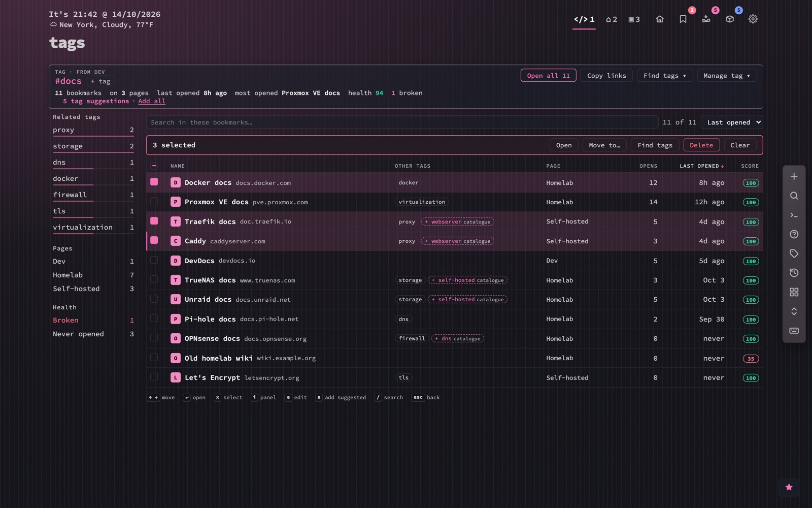Click the plus add icon in right sidebar

794,176
